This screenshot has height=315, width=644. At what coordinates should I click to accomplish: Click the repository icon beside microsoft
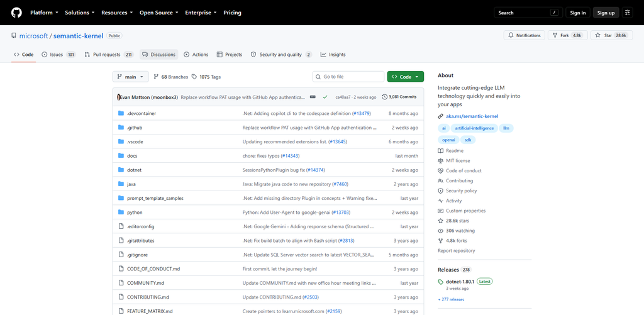[x=14, y=36]
